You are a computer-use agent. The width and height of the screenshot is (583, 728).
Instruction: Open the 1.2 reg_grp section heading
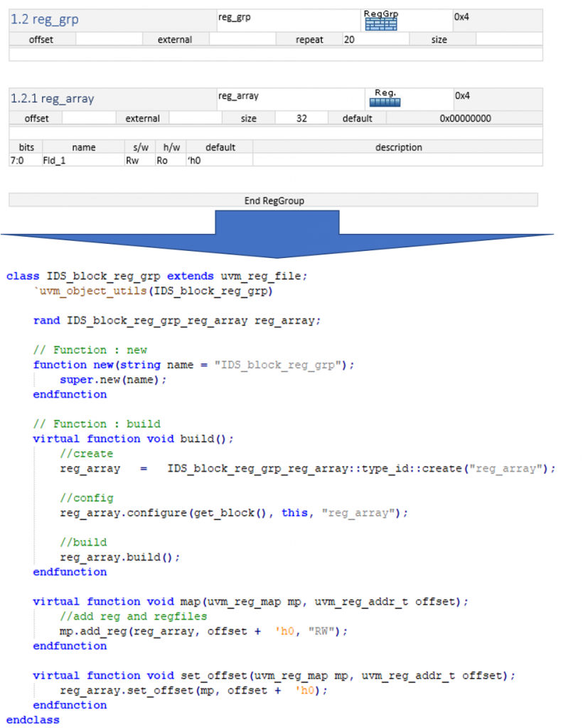point(44,19)
